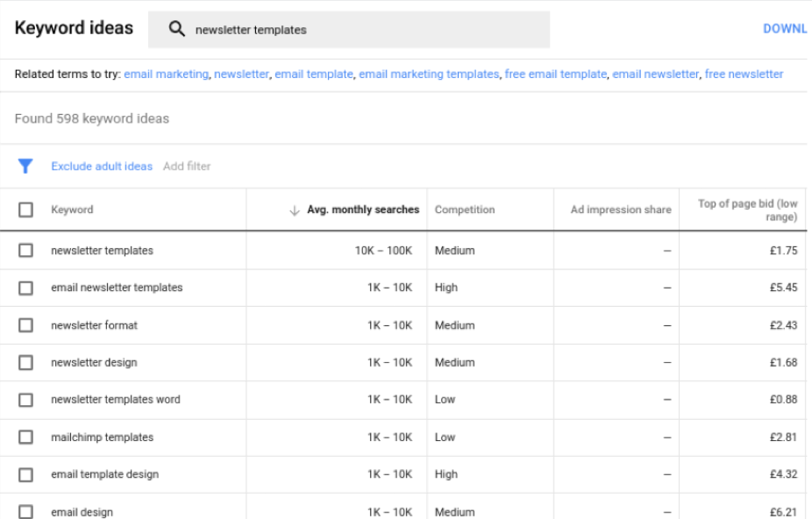The height and width of the screenshot is (519, 812).
Task: Tick the mailchimp templates row checkbox
Action: pos(26,437)
